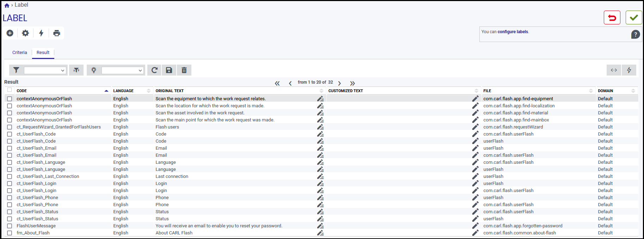This screenshot has height=239, width=644.
Task: Select the fm_About_Flash row checkbox
Action: pyautogui.click(x=10, y=233)
